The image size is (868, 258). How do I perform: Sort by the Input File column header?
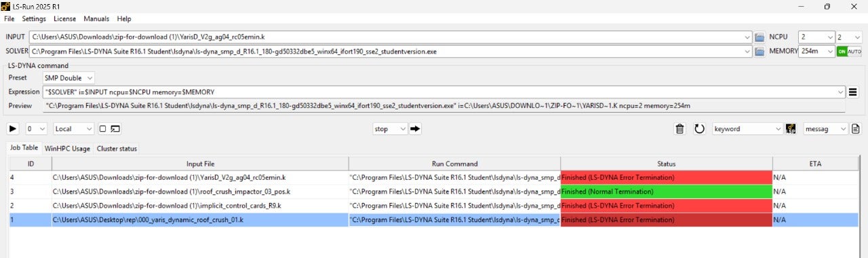(x=200, y=164)
